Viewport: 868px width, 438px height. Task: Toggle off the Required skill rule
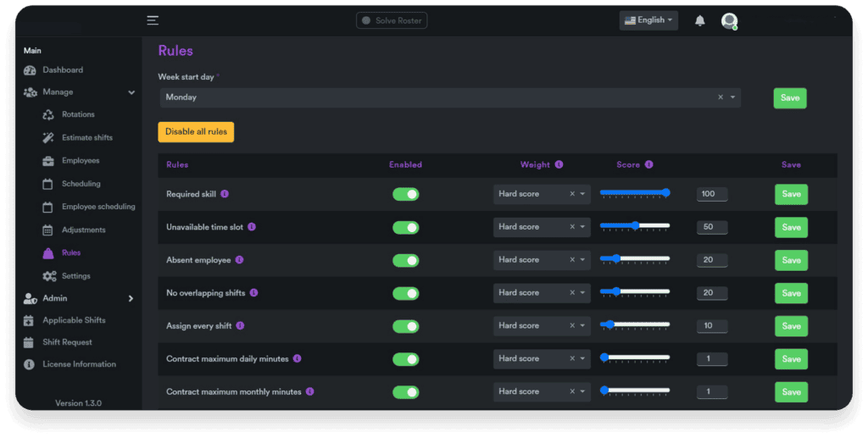pyautogui.click(x=405, y=194)
